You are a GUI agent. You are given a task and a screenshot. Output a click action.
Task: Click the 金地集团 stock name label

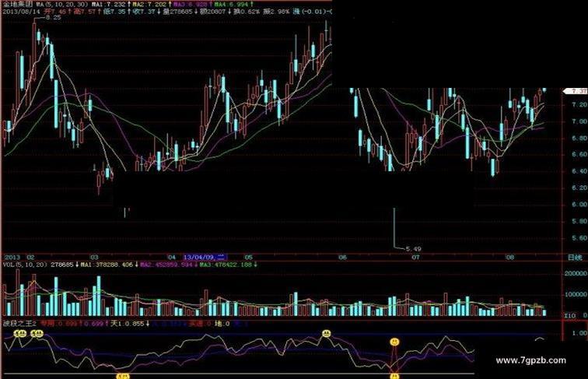click(x=18, y=4)
